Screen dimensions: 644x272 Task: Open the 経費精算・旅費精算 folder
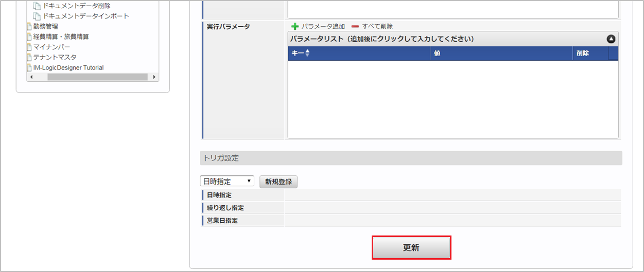coord(61,37)
